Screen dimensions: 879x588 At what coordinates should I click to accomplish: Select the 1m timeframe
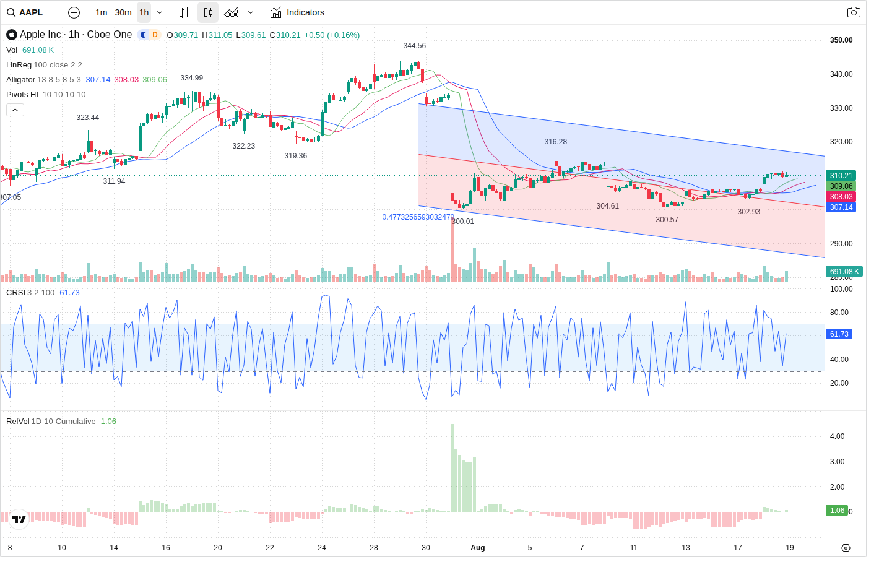102,12
